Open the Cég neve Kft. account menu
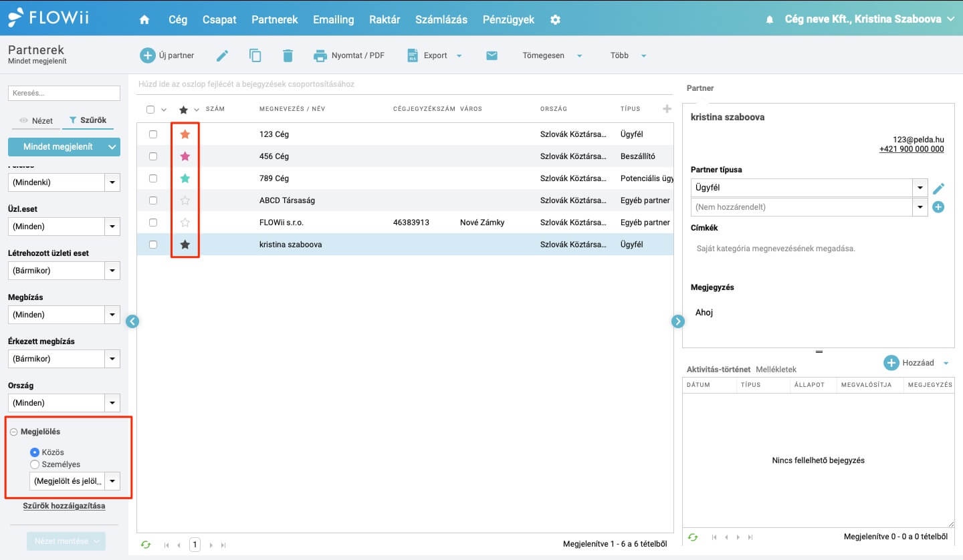963x560 pixels. [870, 19]
